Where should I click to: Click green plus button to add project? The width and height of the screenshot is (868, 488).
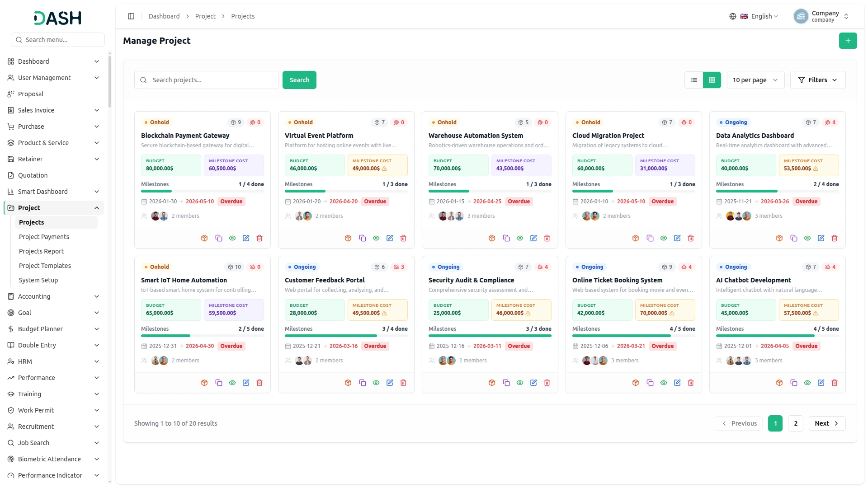click(848, 41)
